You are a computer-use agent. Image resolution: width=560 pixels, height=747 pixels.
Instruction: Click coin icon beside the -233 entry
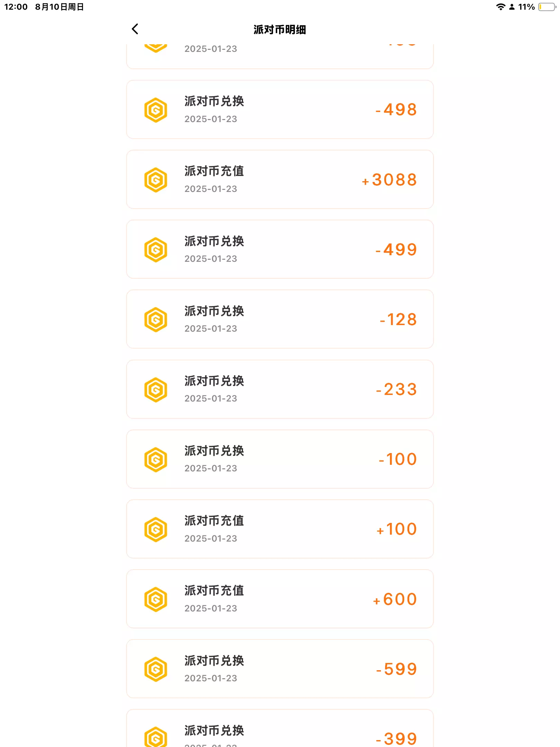click(x=156, y=390)
